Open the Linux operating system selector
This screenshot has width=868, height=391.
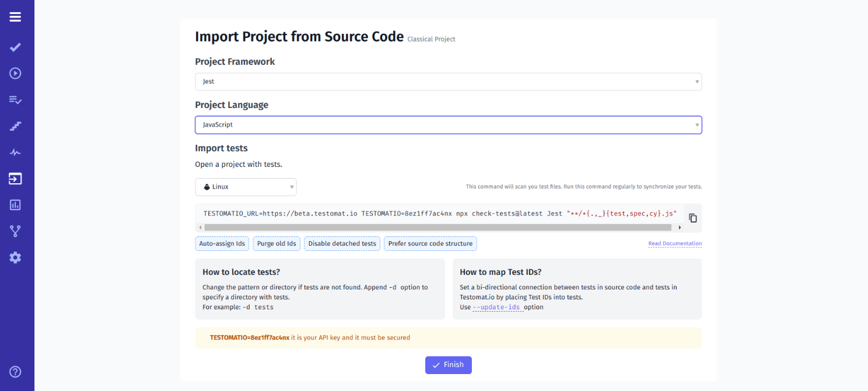click(246, 187)
